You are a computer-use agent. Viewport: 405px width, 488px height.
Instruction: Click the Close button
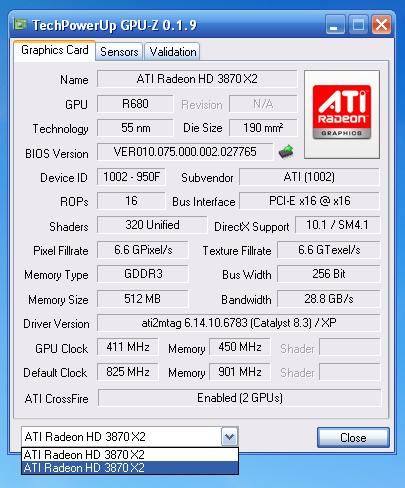tap(353, 437)
